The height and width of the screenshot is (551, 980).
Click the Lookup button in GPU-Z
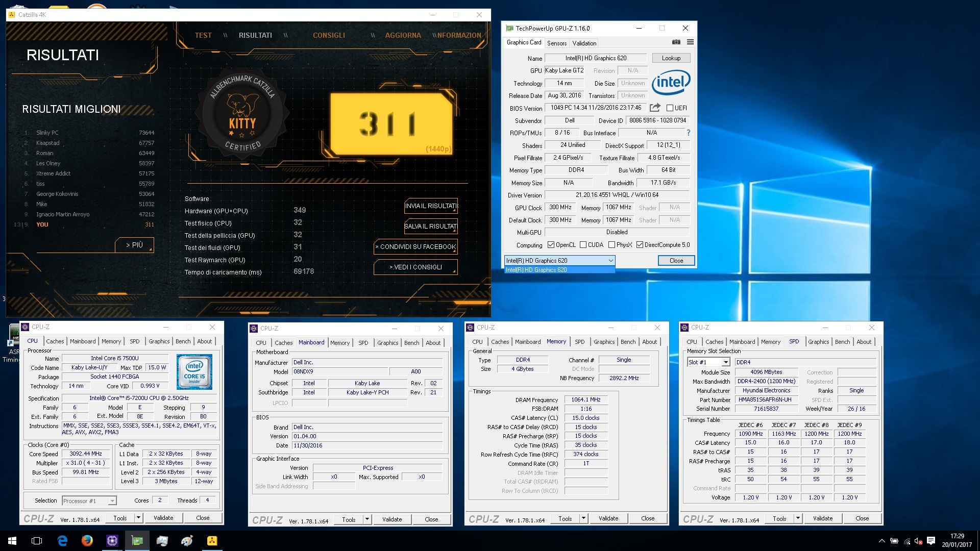pos(671,58)
